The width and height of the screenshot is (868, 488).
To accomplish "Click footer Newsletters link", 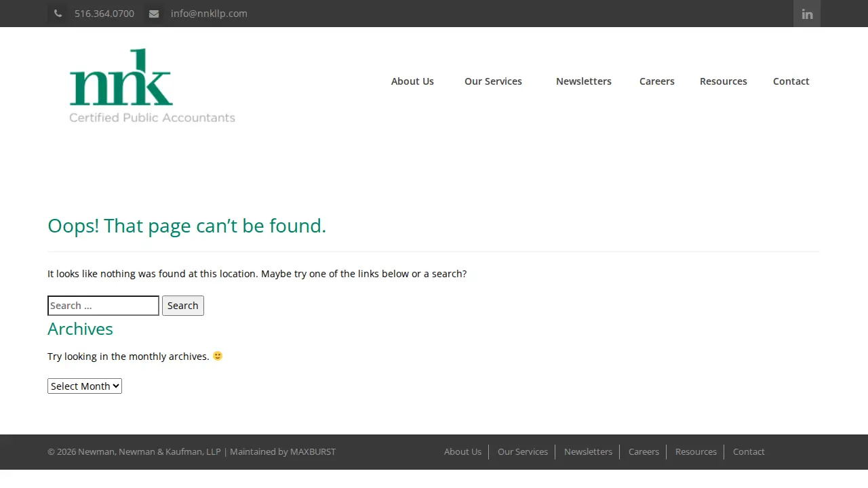I will (588, 451).
